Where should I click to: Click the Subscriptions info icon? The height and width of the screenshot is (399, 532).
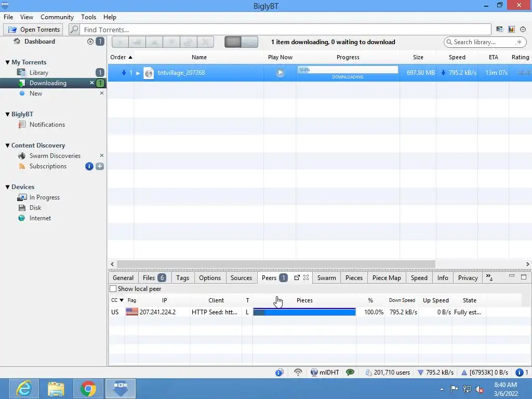(x=89, y=166)
